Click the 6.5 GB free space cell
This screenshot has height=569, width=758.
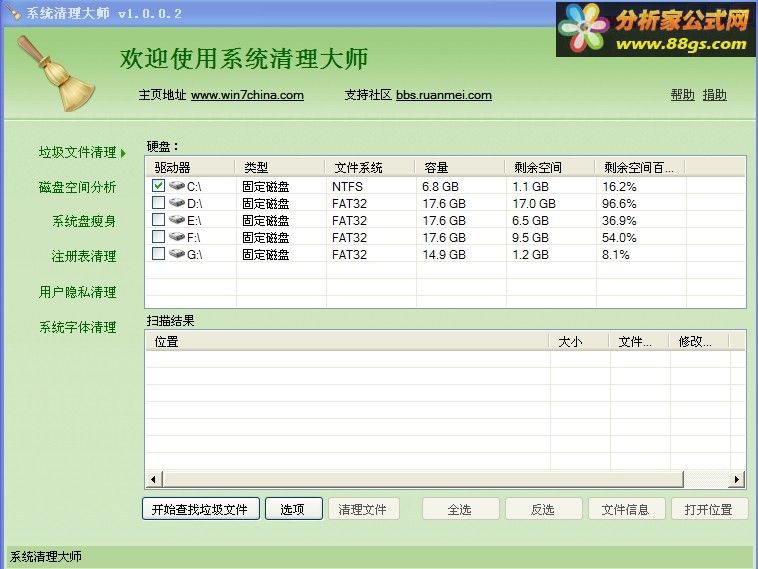530,220
